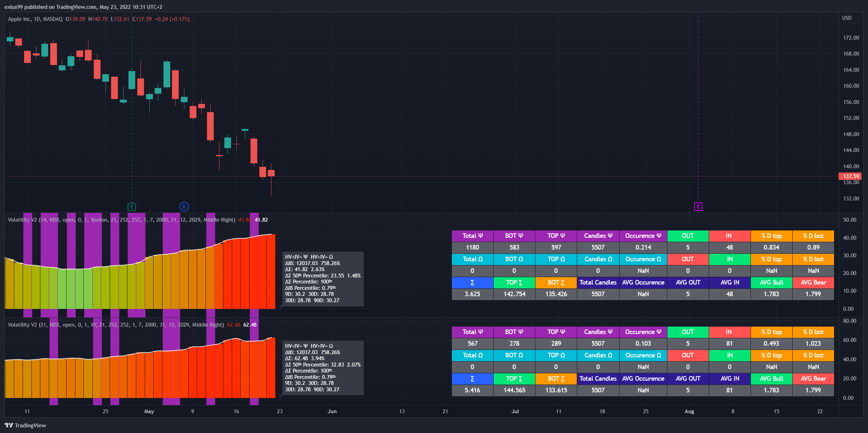Click the high value H140.70

(x=98, y=19)
